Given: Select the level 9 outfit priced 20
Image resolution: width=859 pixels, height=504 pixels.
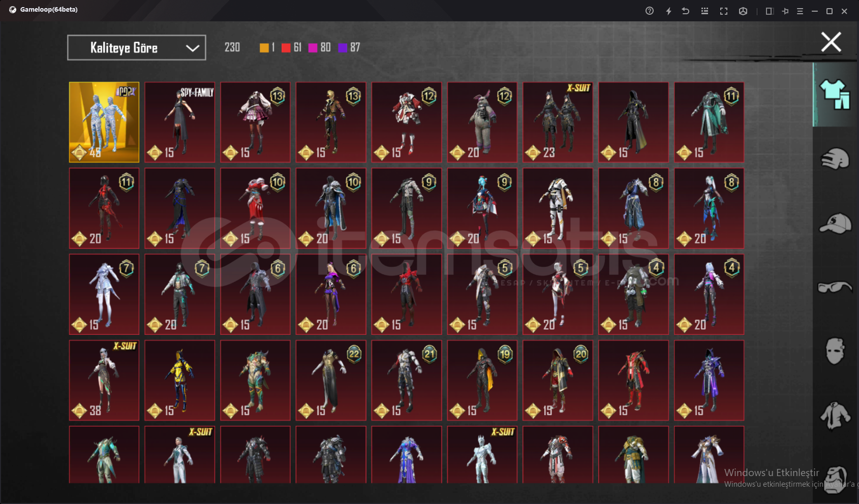Looking at the screenshot, I should tap(482, 208).
